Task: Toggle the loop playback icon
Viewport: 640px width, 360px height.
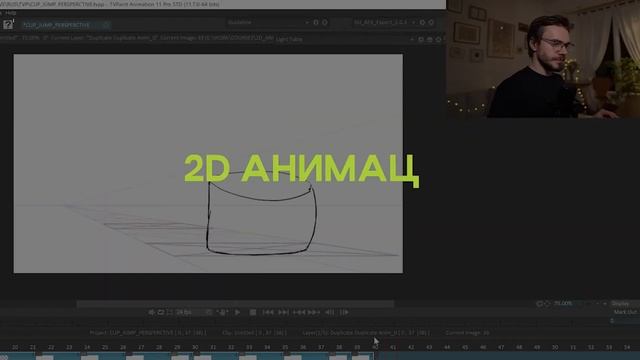Action: click(x=161, y=312)
